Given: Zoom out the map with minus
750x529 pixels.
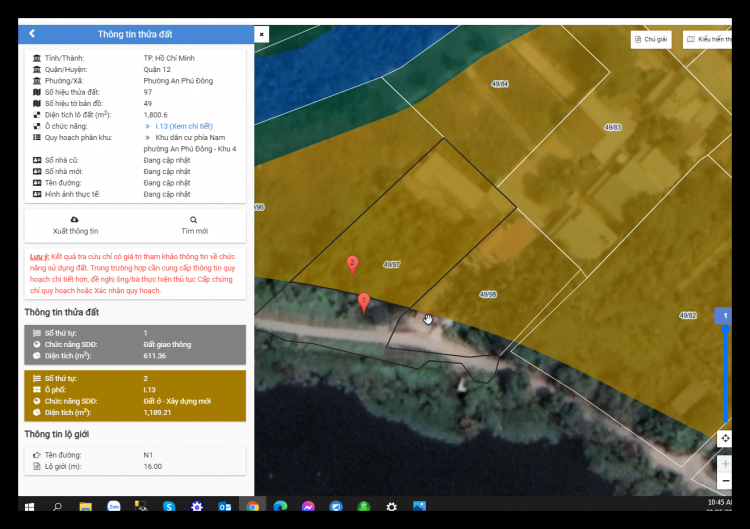Looking at the screenshot, I should 725,481.
